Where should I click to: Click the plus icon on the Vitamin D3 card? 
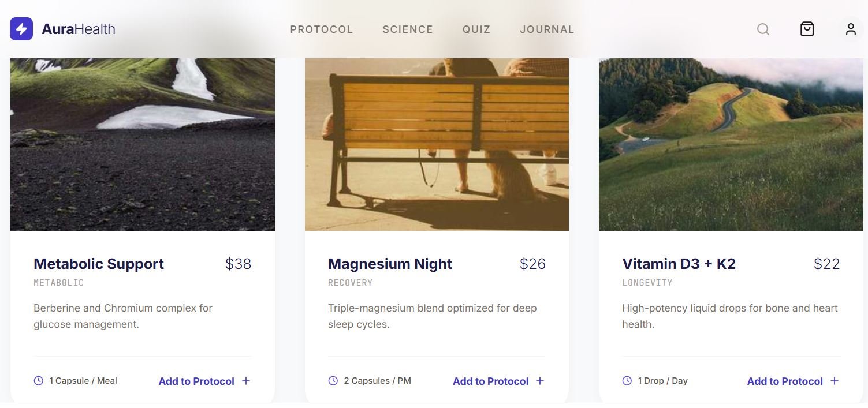coord(835,381)
